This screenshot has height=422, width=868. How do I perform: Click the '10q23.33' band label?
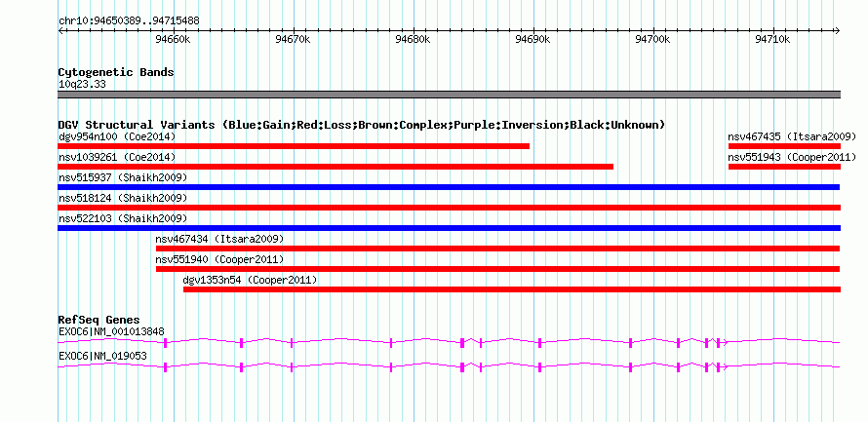(82, 85)
